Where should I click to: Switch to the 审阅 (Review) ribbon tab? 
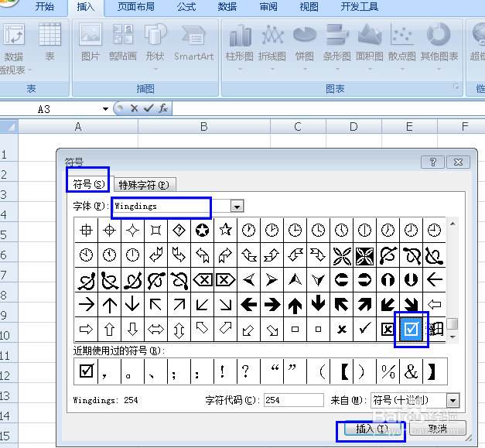[x=268, y=6]
